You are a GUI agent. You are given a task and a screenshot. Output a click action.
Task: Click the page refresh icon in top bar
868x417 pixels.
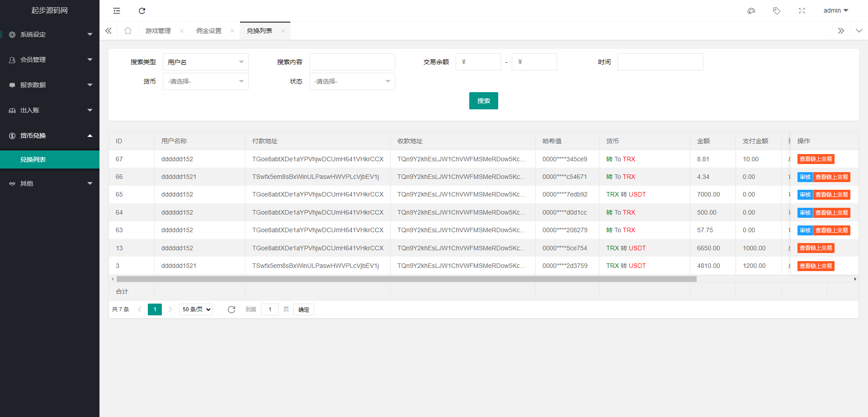pos(142,11)
